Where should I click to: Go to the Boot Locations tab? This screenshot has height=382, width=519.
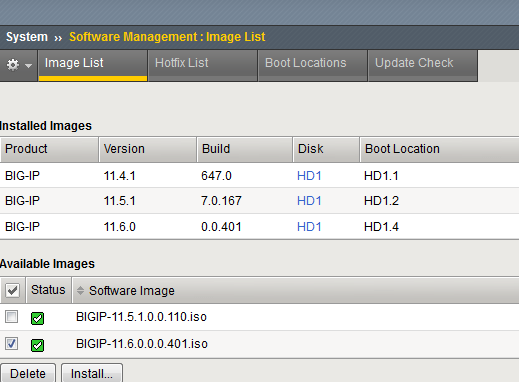[313, 65]
